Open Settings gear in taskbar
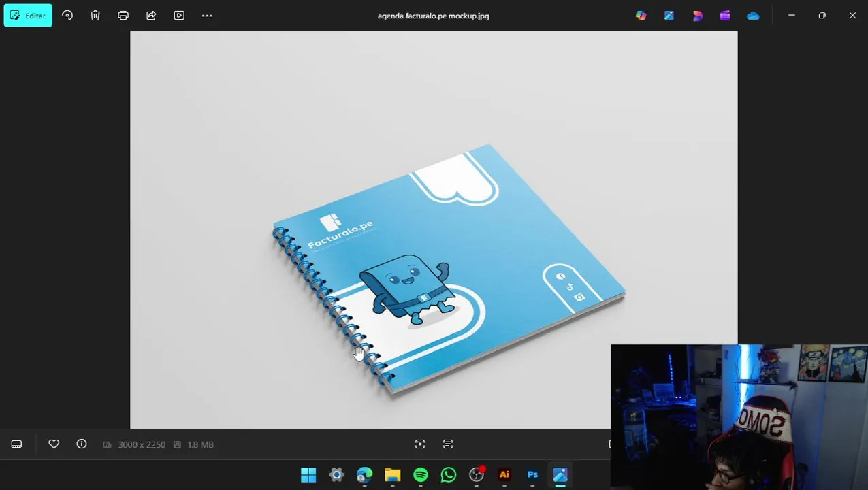This screenshot has width=868, height=490. (x=336, y=475)
